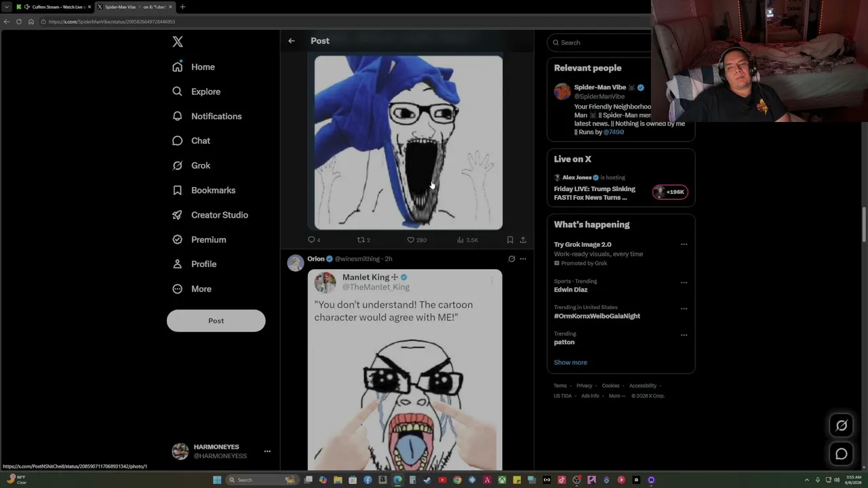
Task: Like the post with 280 likes
Action: pos(416,240)
